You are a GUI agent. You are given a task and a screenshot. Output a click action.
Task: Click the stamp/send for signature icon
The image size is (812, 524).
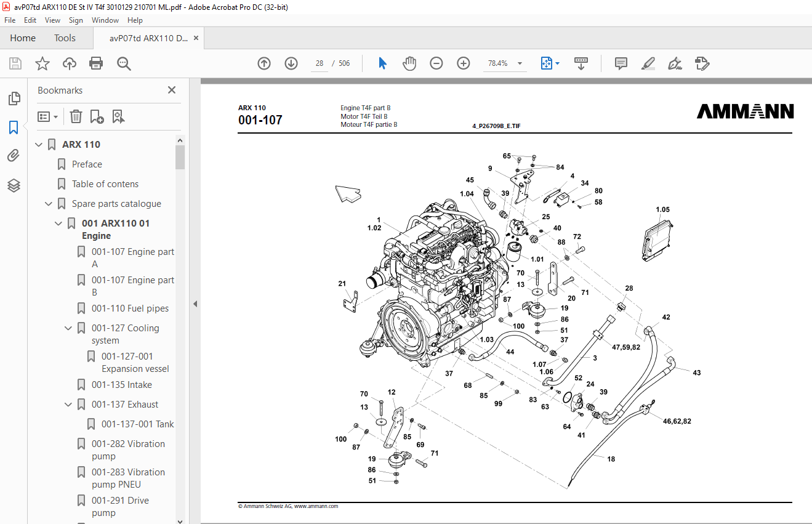[x=702, y=63]
